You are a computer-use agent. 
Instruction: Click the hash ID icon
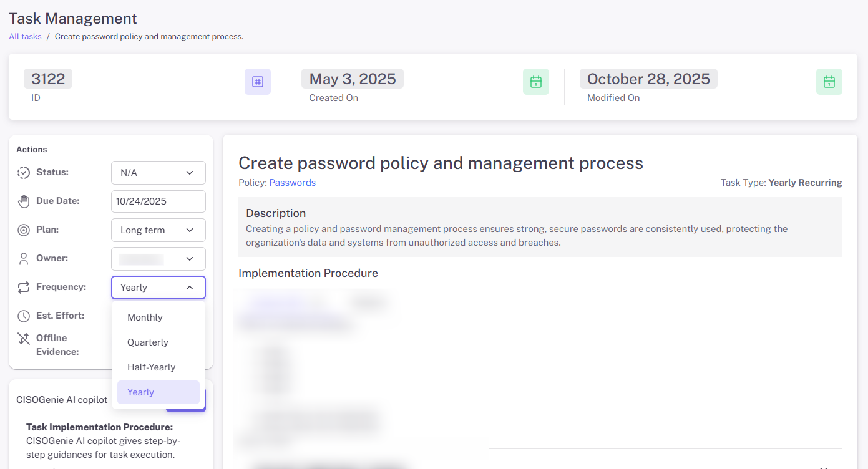pos(257,82)
